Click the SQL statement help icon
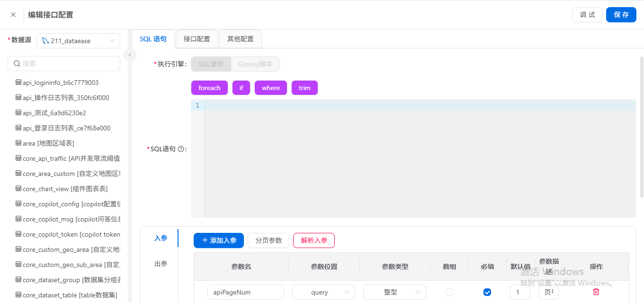Viewport: 644px width, 304px height. [x=180, y=149]
